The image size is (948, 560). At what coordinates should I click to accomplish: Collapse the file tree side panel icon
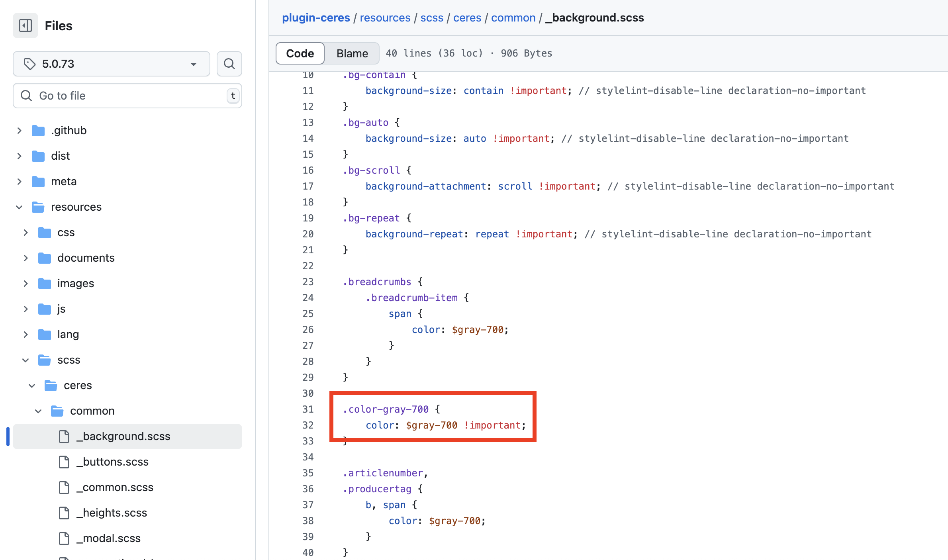tap(25, 26)
